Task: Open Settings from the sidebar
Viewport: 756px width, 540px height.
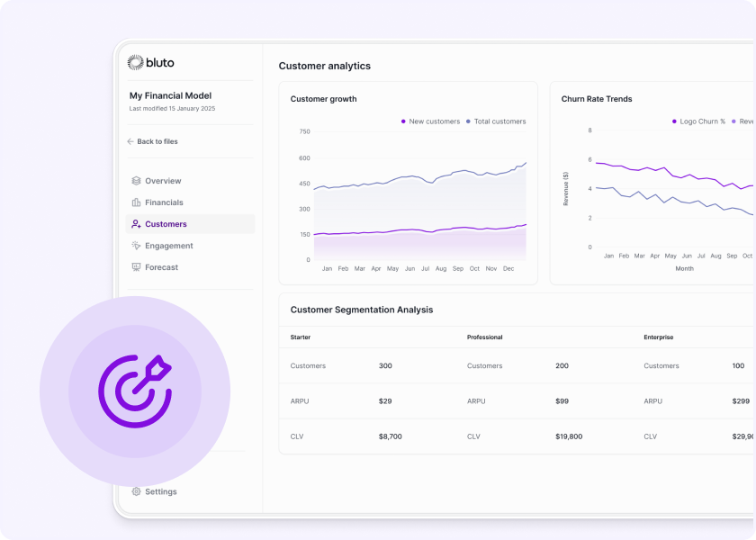Action: [160, 491]
